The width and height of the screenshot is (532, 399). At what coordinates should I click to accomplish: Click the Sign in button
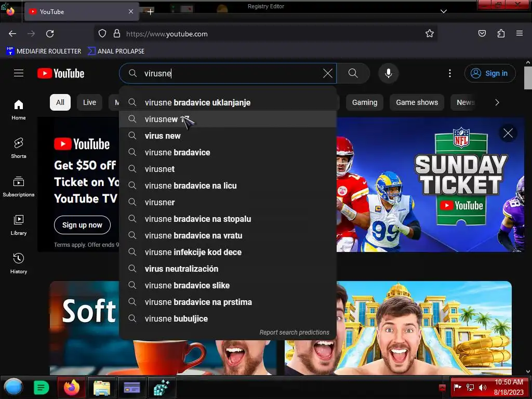tap(490, 73)
